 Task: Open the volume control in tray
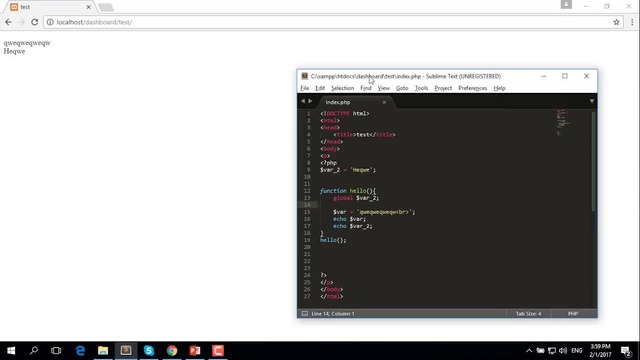(x=563, y=351)
